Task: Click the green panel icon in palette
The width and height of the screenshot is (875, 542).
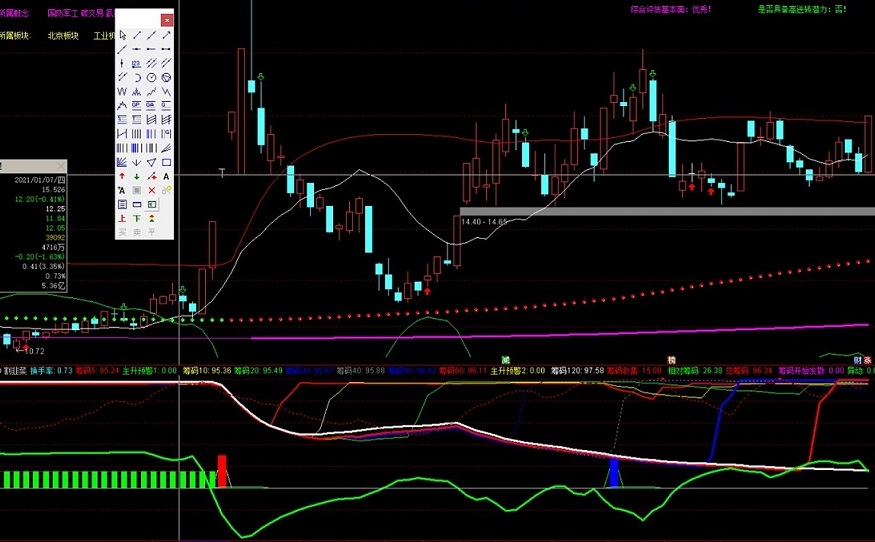Action: 151,204
